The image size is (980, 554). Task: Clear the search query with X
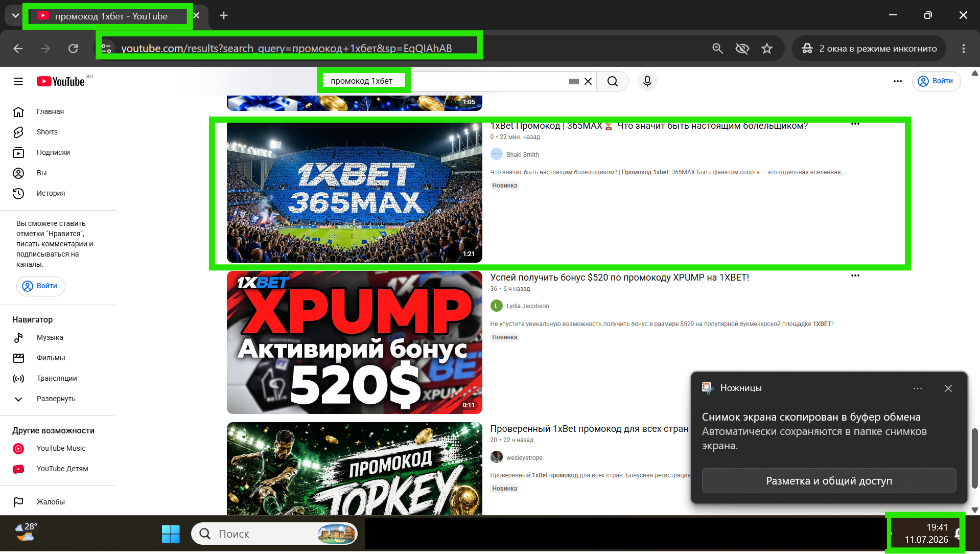[x=588, y=81]
